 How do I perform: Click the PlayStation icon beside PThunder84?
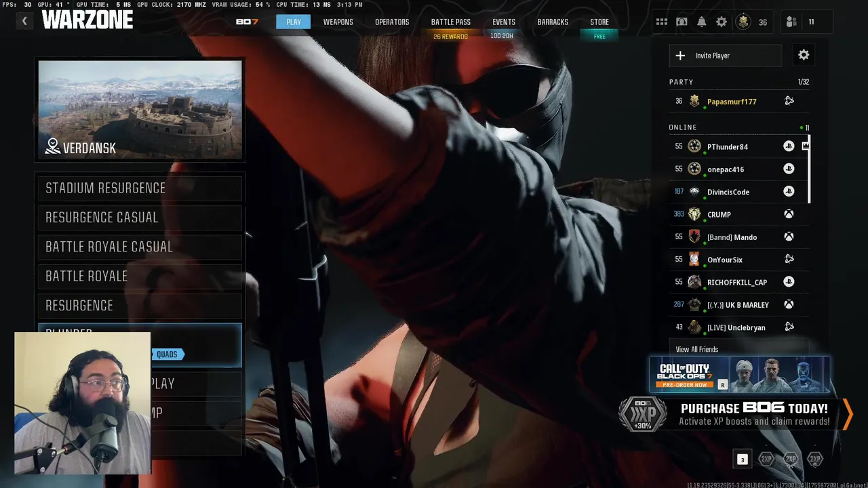pos(789,146)
